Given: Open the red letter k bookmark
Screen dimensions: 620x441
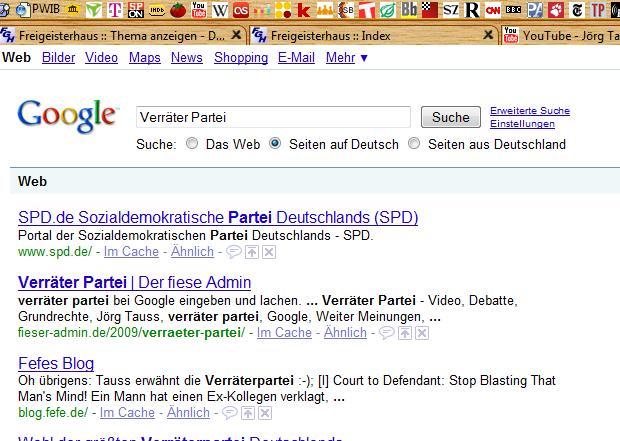Looking at the screenshot, I should 304,10.
